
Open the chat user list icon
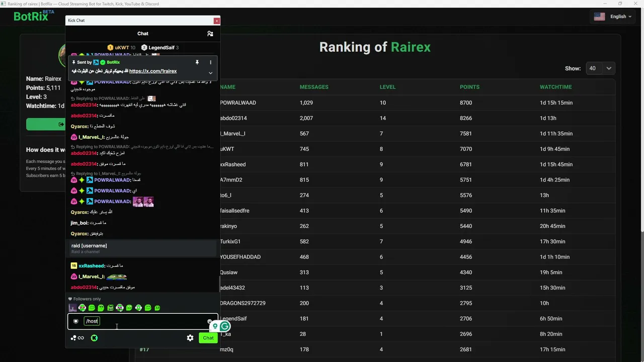pyautogui.click(x=210, y=34)
